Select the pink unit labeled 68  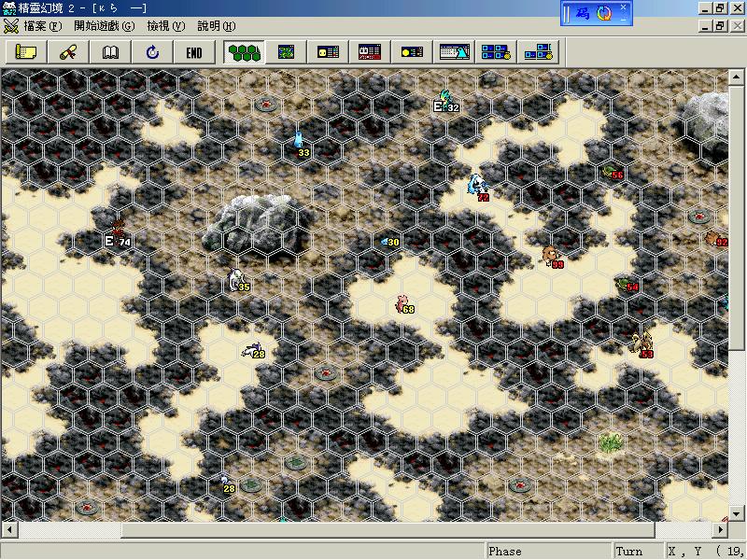[x=404, y=304]
